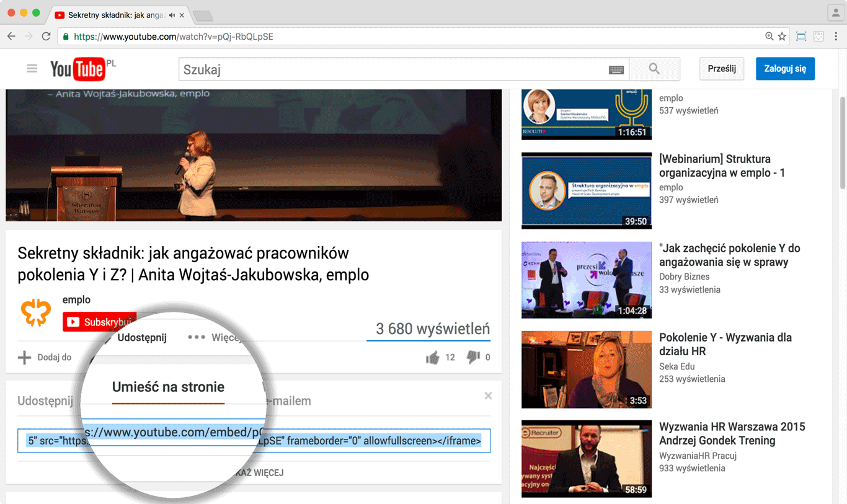Select the video title heading text
This screenshot has width=847, height=504.
coord(193,263)
